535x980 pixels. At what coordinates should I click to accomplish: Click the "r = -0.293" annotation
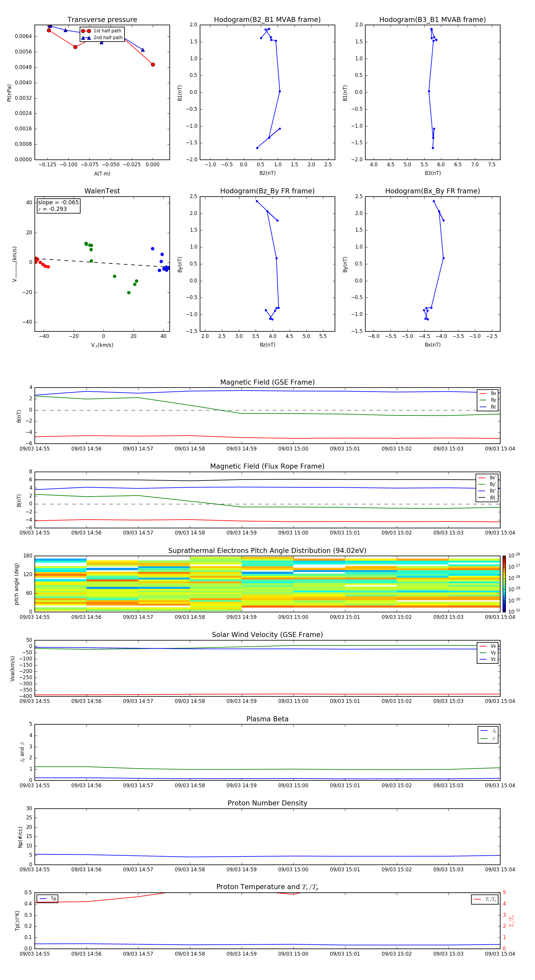coord(53,209)
